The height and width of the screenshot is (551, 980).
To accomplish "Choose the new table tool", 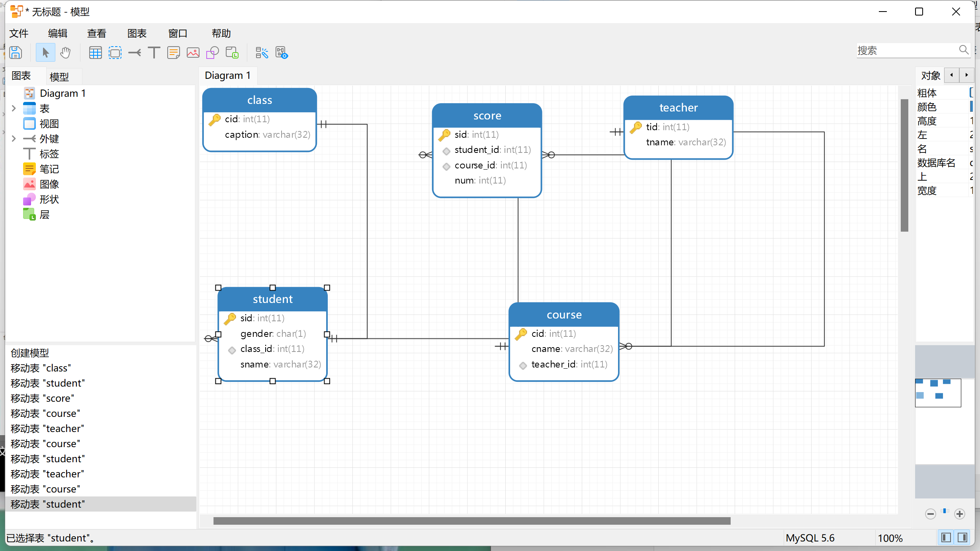I will tap(96, 53).
